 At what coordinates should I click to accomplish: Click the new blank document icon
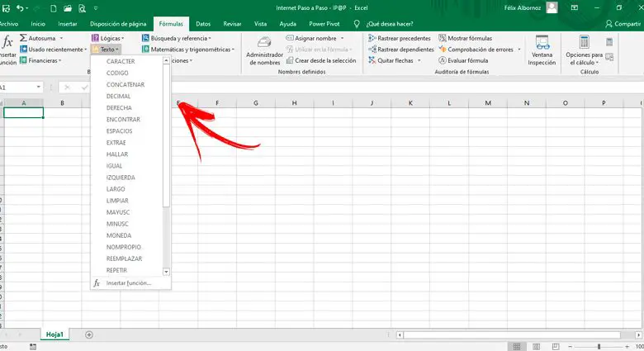click(x=54, y=7)
